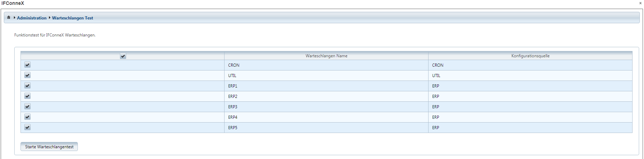644x159 pixels.
Task: Click the home icon in breadcrumb
Action: pyautogui.click(x=9, y=17)
